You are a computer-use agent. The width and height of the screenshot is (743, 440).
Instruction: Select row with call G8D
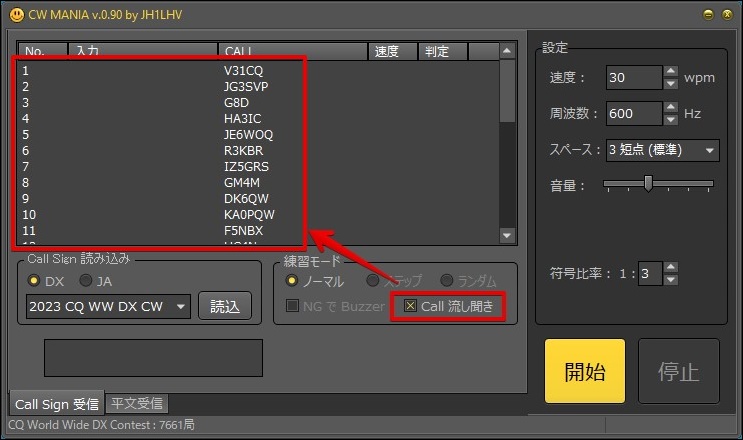pyautogui.click(x=259, y=103)
